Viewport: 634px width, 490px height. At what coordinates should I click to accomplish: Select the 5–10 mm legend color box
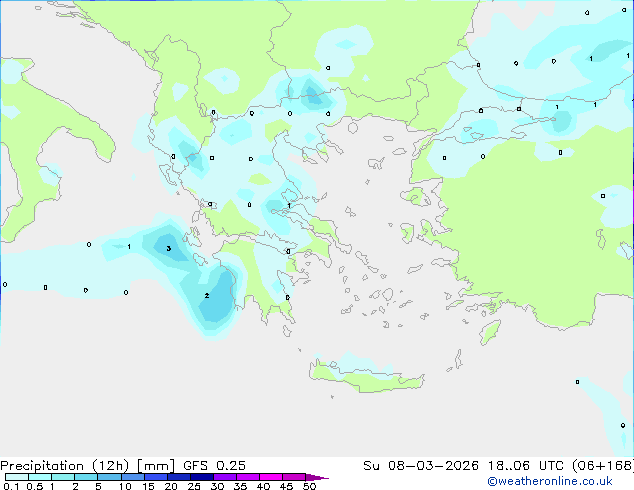click(109, 477)
